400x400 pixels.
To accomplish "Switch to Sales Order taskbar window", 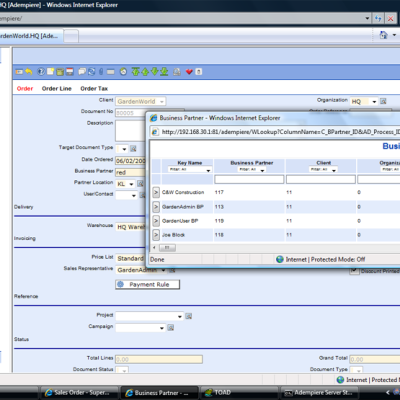I will (79, 393).
